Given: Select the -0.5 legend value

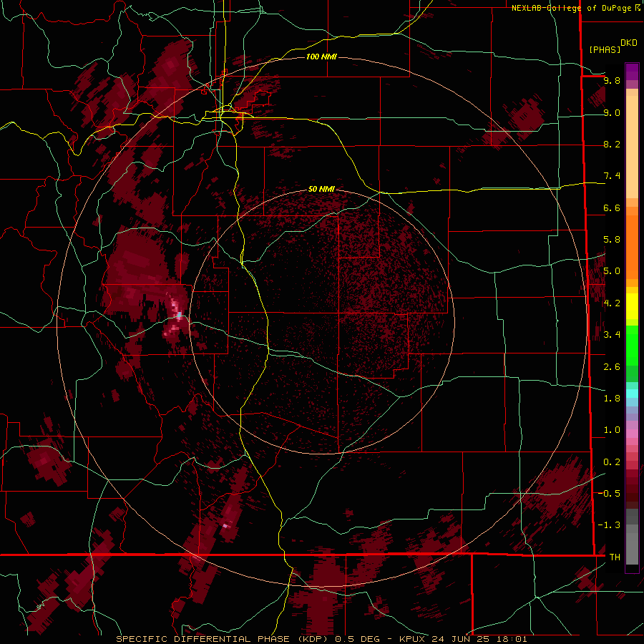Looking at the screenshot, I should [x=610, y=494].
